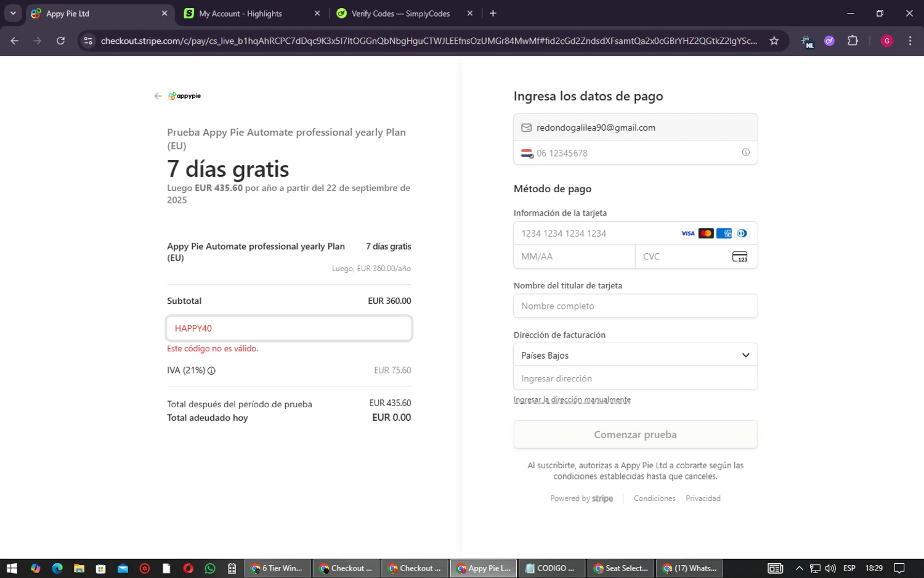
Task: Open the tab search dropdown arrow
Action: coord(13,14)
